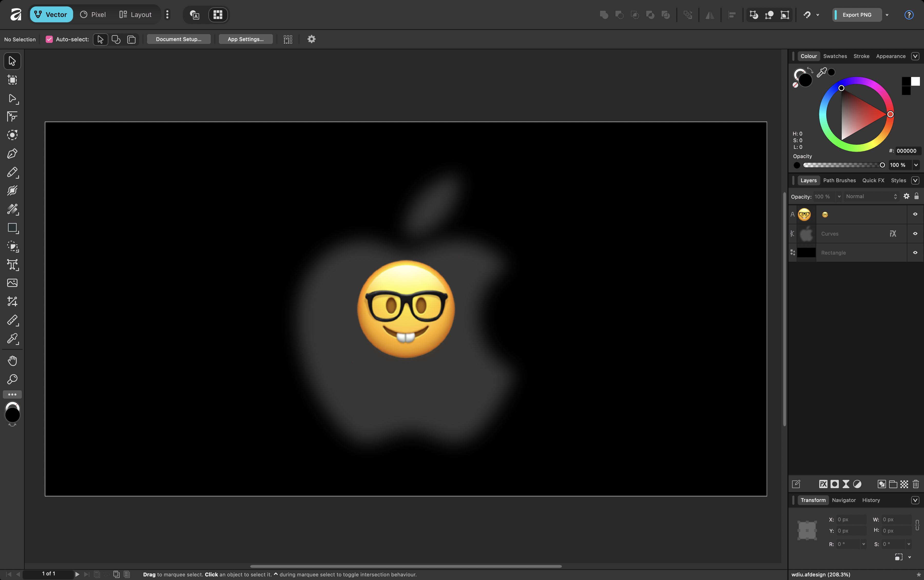The height and width of the screenshot is (580, 924).
Task: Open Document Setup
Action: click(178, 39)
